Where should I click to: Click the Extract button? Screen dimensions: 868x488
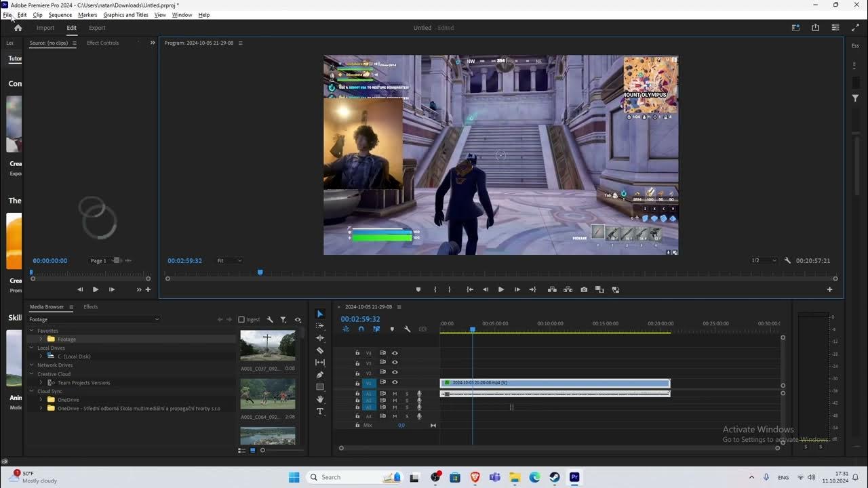[x=568, y=289]
